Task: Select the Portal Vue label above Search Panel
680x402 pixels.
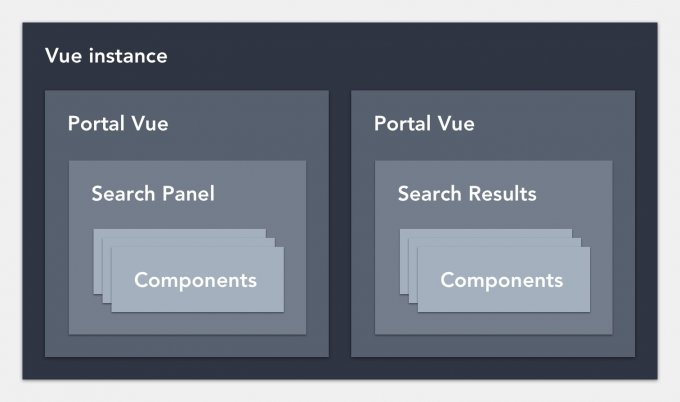Action: tap(118, 124)
